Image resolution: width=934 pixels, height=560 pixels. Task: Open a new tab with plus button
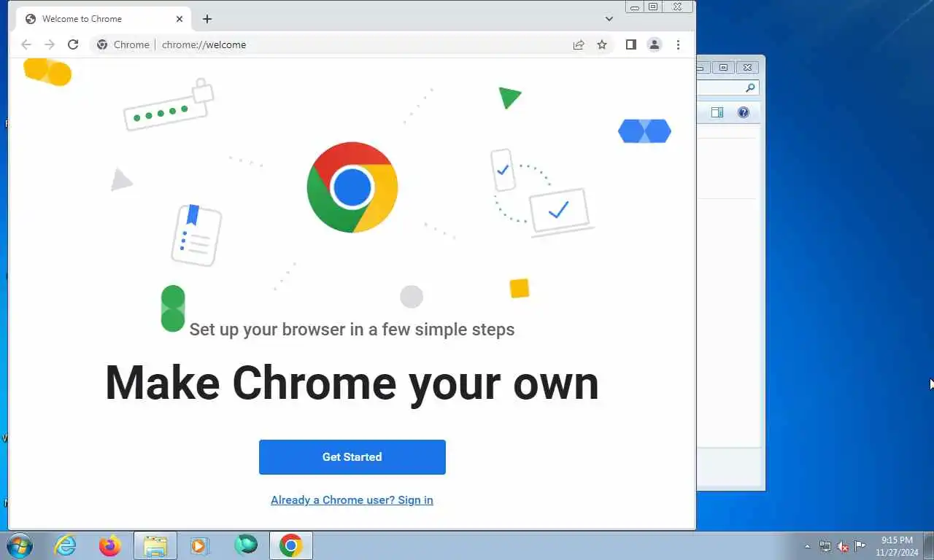tap(207, 19)
